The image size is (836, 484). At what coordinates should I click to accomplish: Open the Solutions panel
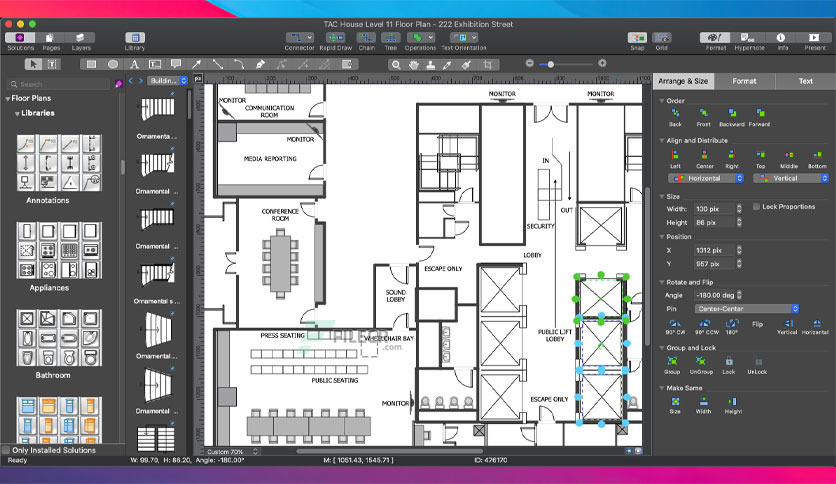point(20,38)
